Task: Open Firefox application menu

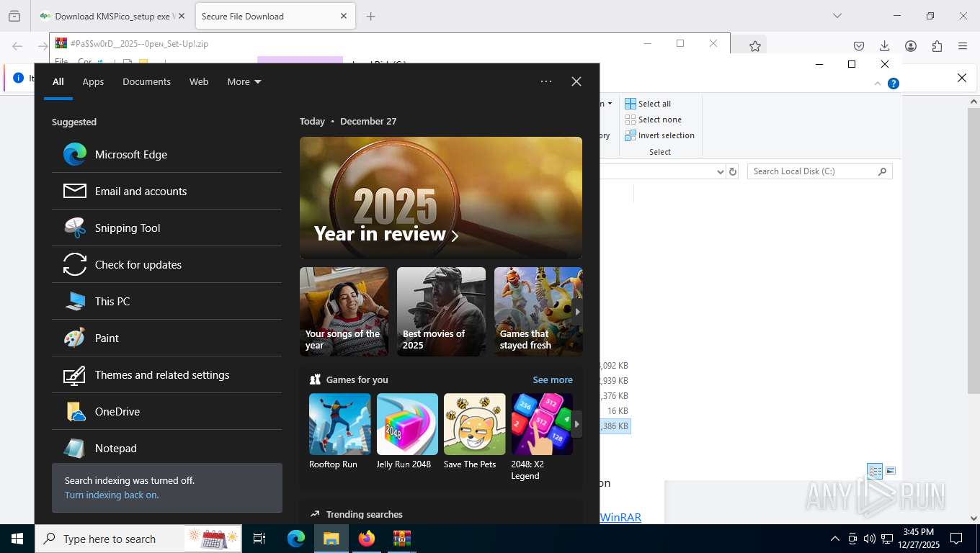Action: coord(963,46)
